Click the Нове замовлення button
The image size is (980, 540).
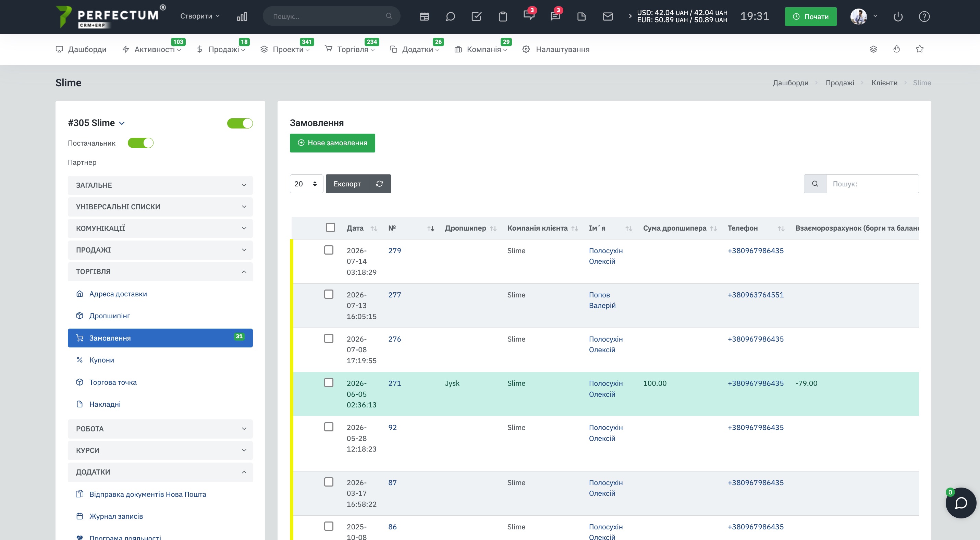332,143
